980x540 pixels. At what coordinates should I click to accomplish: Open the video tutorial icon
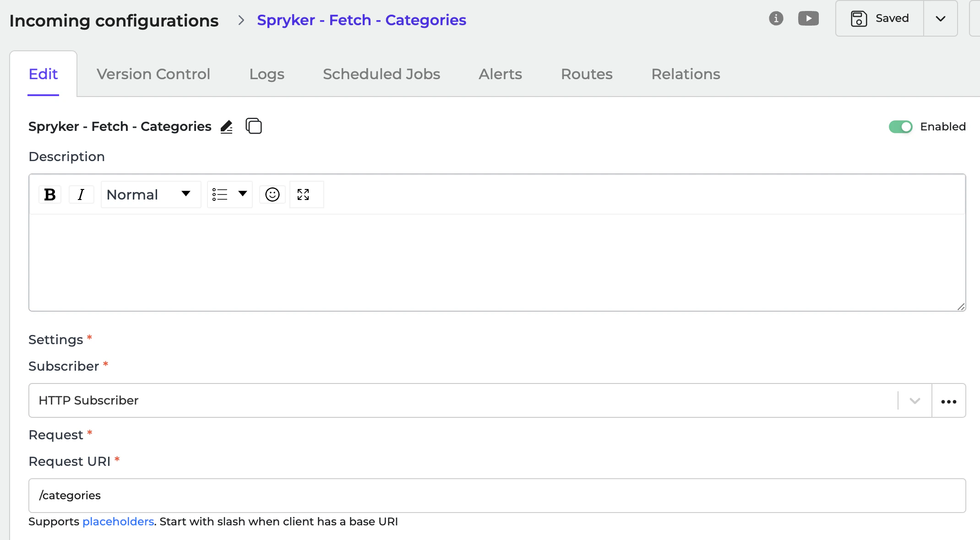point(808,18)
